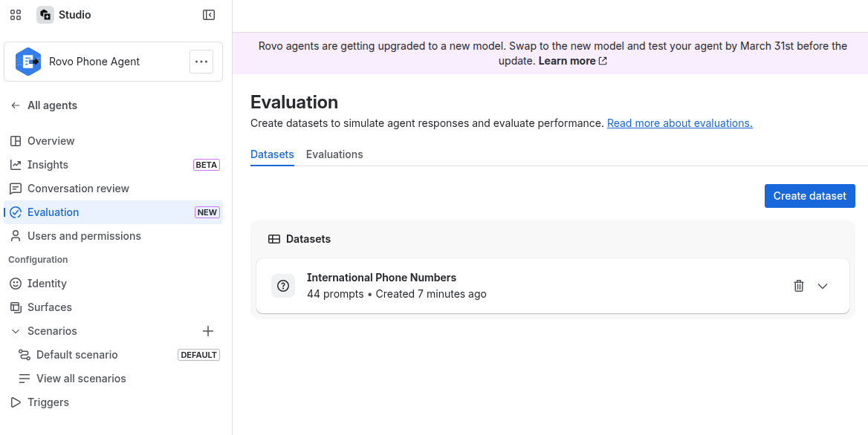Open the Insights page
This screenshot has height=435, width=868.
click(113, 165)
